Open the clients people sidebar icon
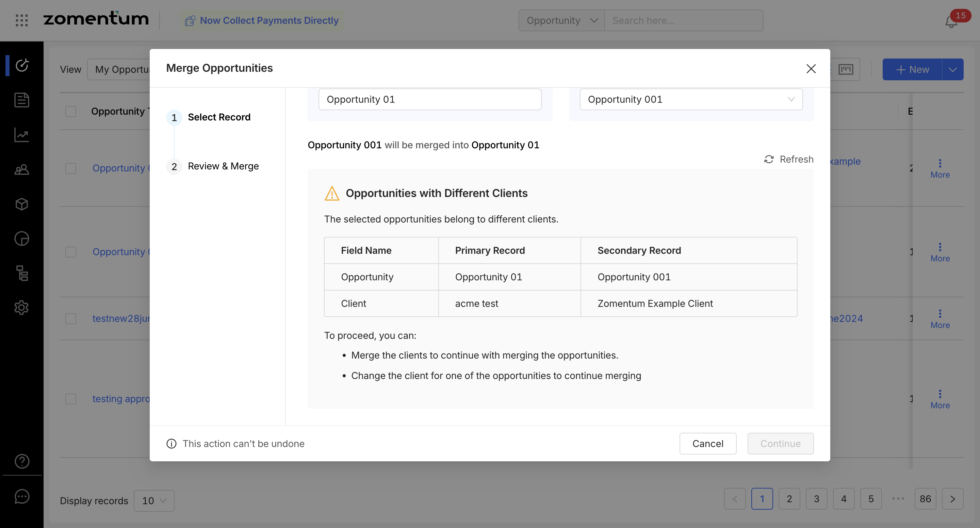This screenshot has height=528, width=980. pos(22,170)
